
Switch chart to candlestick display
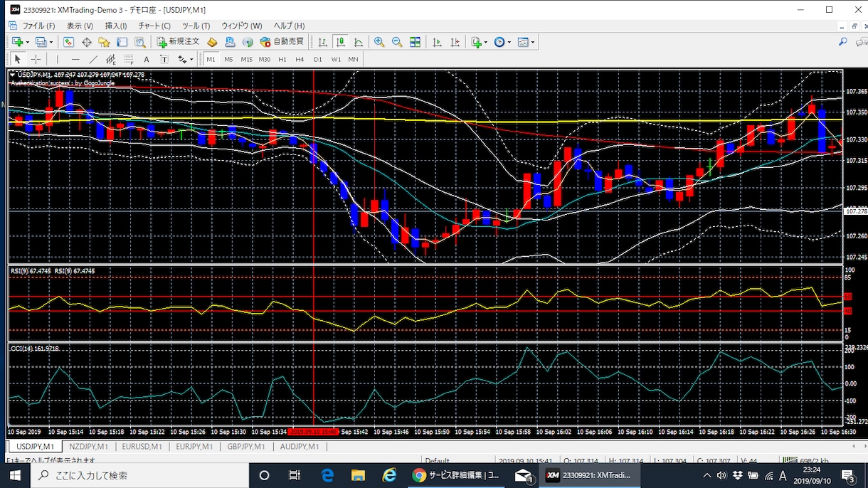(340, 42)
